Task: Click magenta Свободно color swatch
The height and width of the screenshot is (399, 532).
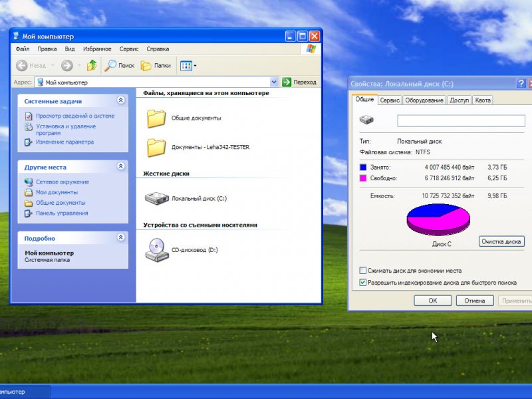Action: tap(363, 178)
